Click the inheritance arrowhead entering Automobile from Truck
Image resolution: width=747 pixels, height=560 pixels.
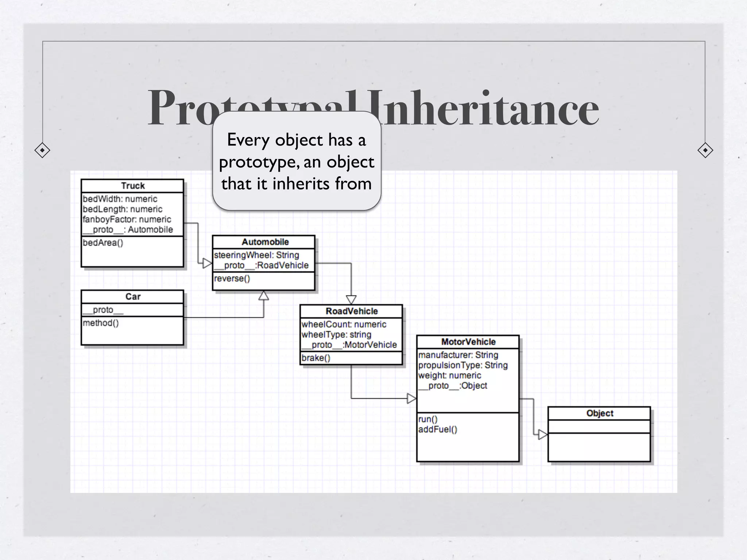pos(207,263)
